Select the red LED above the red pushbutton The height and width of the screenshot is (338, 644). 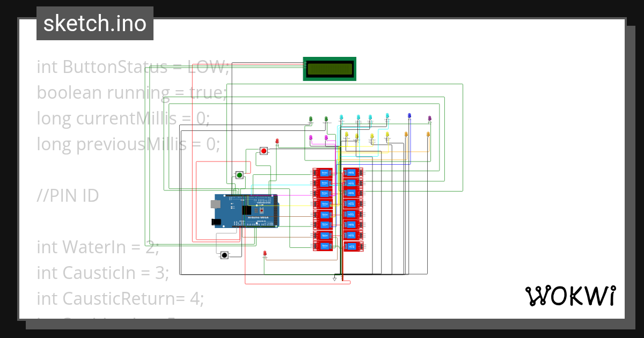[277, 142]
